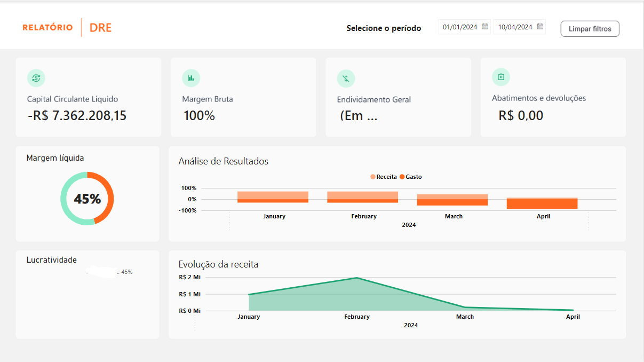
Task: Click the Relatório DRE logo
Action: [67, 27]
